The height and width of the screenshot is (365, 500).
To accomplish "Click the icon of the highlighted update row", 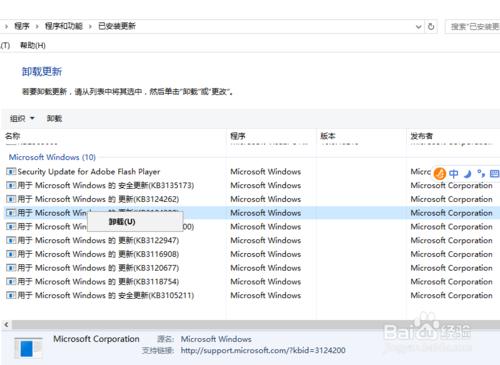I will [x=11, y=213].
